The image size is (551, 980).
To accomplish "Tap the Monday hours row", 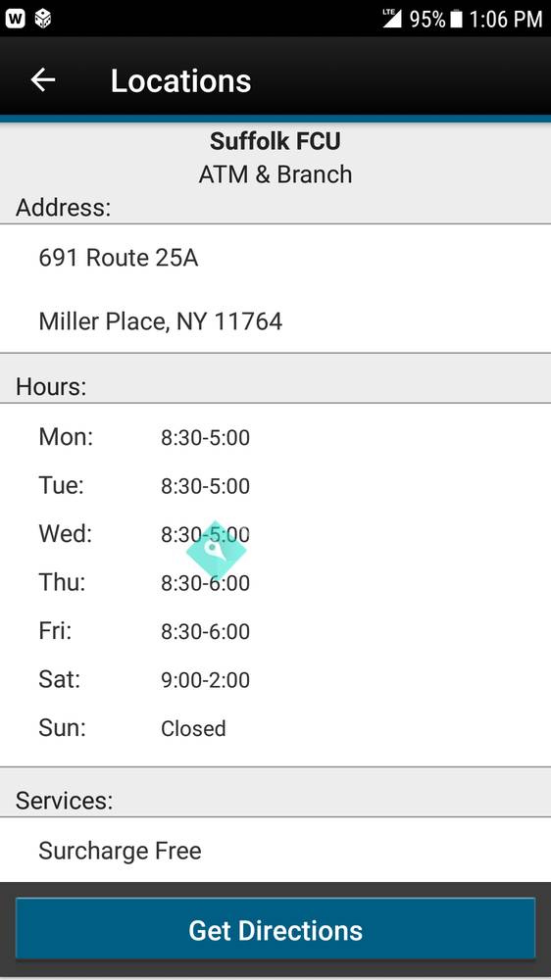I will click(275, 437).
